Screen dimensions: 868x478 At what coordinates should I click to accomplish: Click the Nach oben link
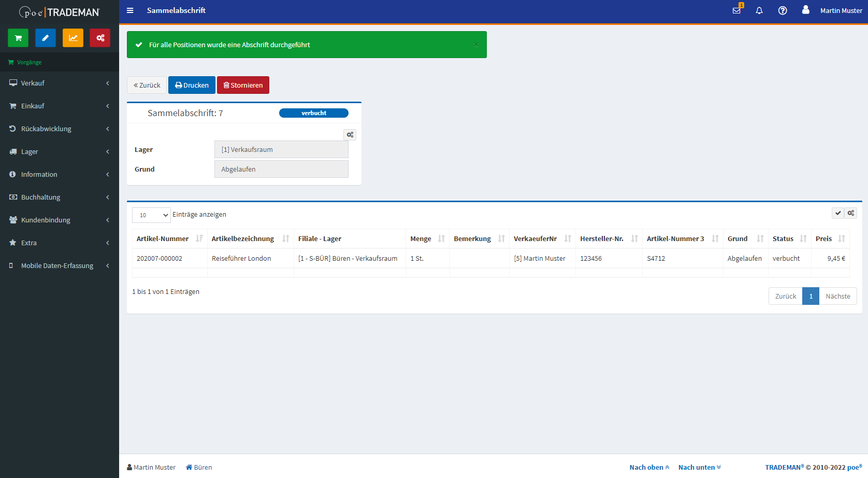649,467
